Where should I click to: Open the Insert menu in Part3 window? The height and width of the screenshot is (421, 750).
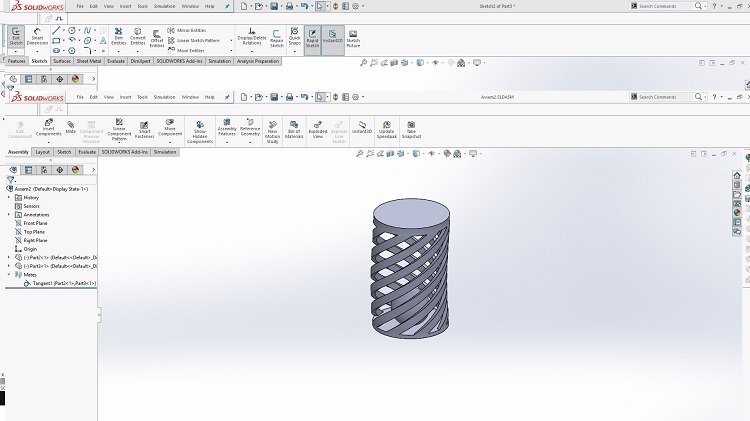125,6
